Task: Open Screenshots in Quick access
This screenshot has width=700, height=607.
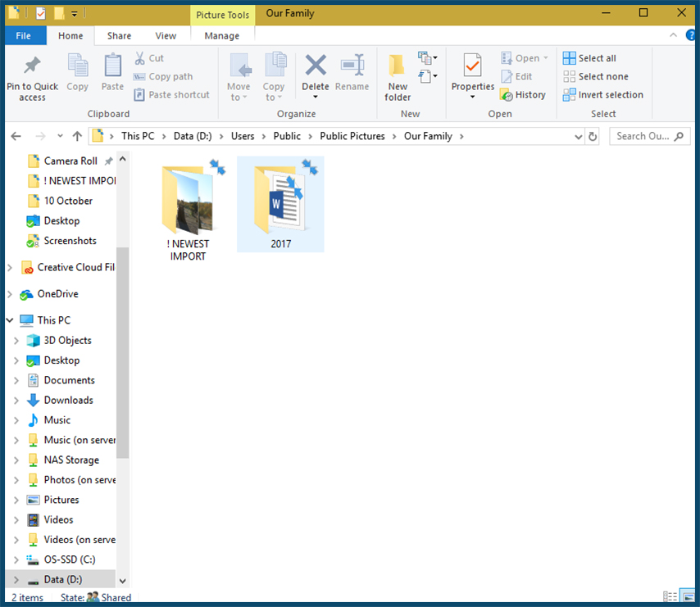Action: tap(70, 241)
